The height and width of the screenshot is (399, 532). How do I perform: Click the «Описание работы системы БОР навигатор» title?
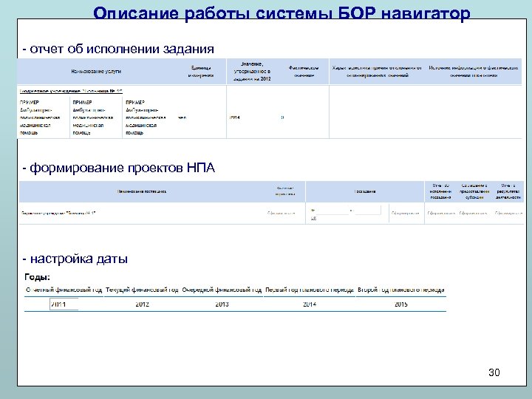point(282,13)
